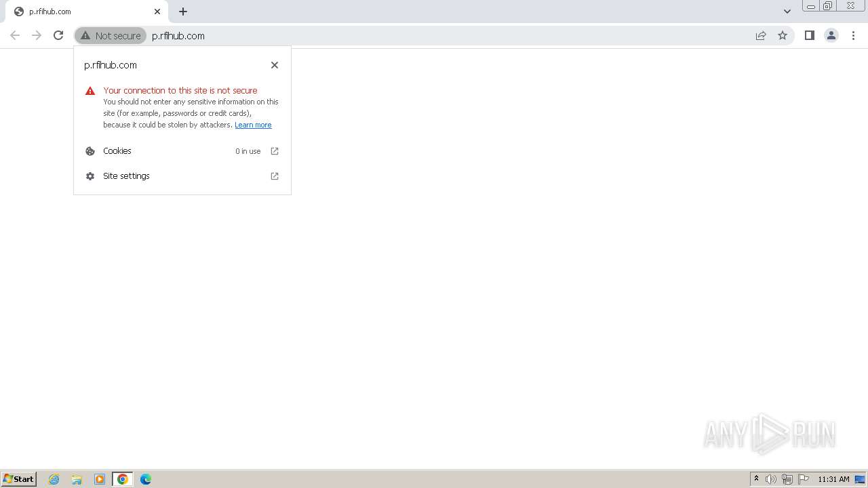Image resolution: width=868 pixels, height=488 pixels.
Task: Click the Cookies external link icon
Action: [x=275, y=151]
